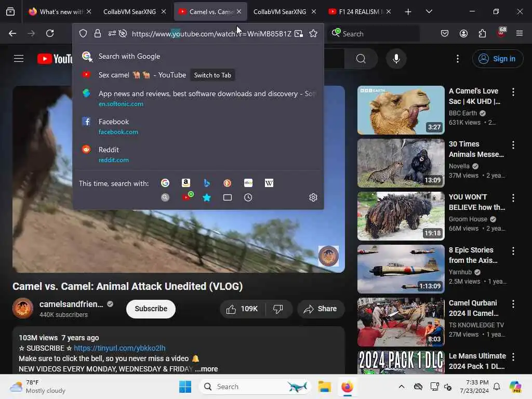Search bookmarks with blue star icon
This screenshot has width=532, height=399.
tap(207, 197)
